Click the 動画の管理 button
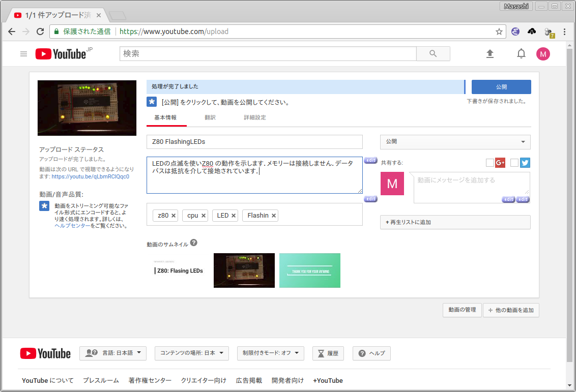The width and height of the screenshot is (576, 392). 462,310
